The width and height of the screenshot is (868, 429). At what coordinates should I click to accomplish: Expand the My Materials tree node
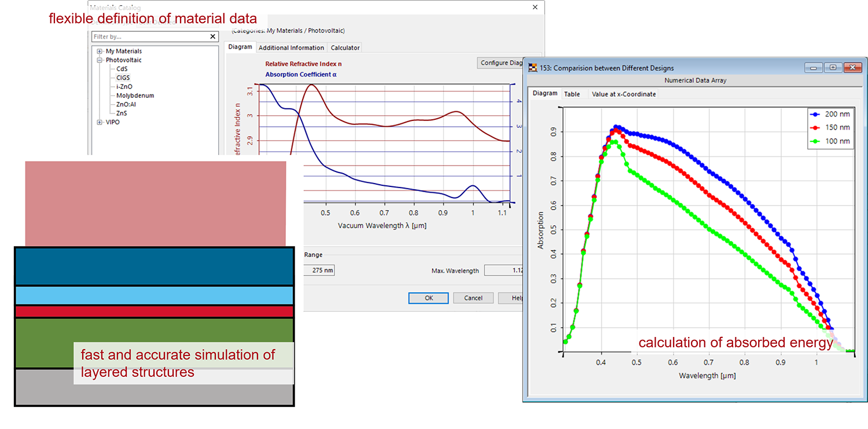tap(100, 51)
